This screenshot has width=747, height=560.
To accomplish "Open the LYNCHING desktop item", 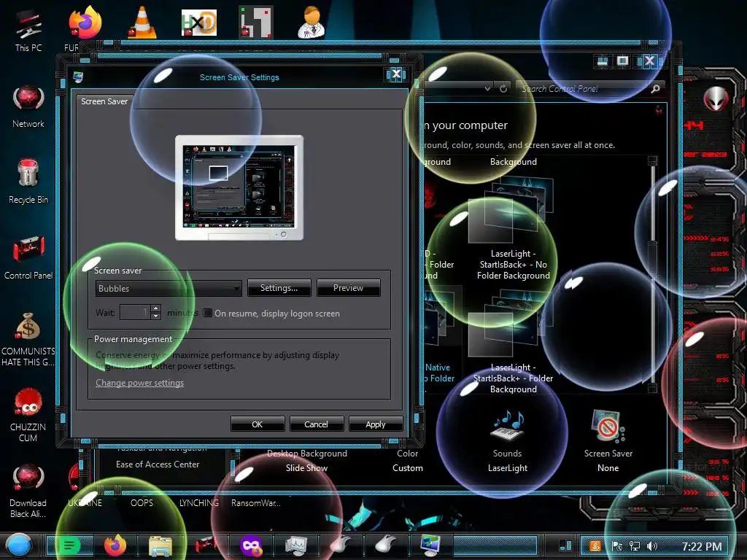I will 199,503.
